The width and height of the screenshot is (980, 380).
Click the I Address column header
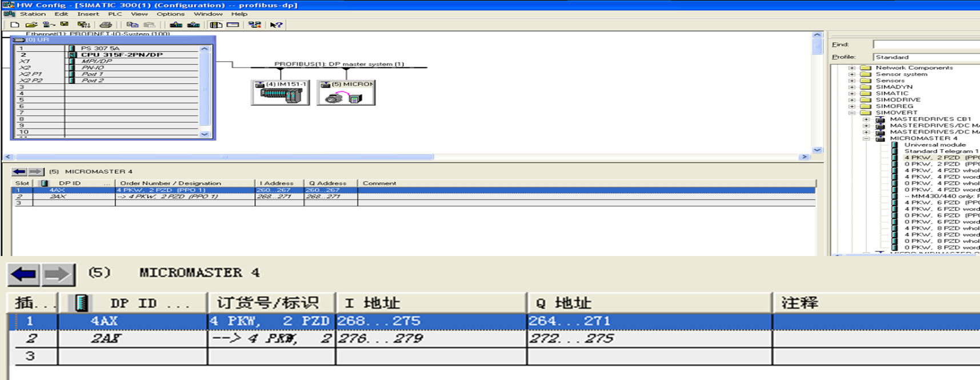click(x=279, y=183)
